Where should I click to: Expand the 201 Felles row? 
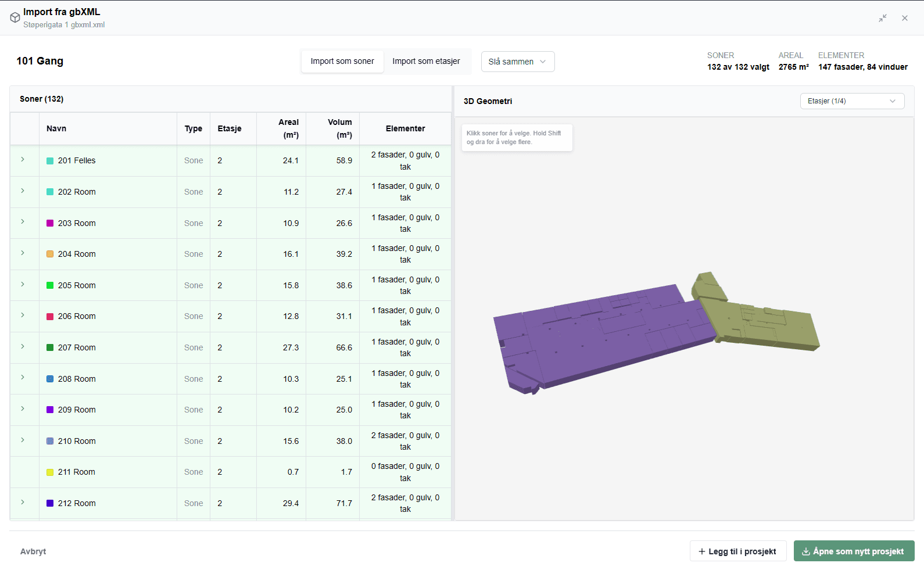[23, 159]
